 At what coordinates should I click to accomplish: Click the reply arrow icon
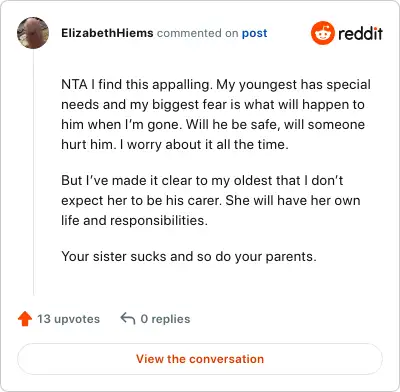(128, 318)
